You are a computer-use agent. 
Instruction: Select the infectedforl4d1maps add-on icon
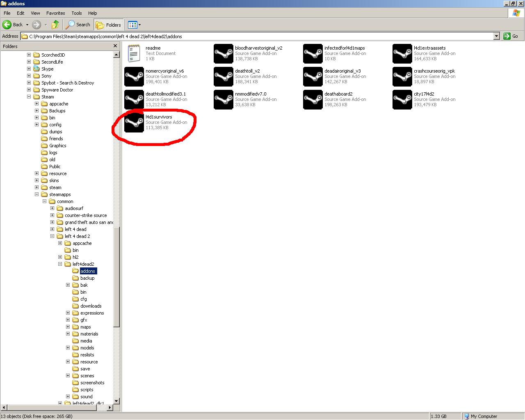(x=313, y=54)
